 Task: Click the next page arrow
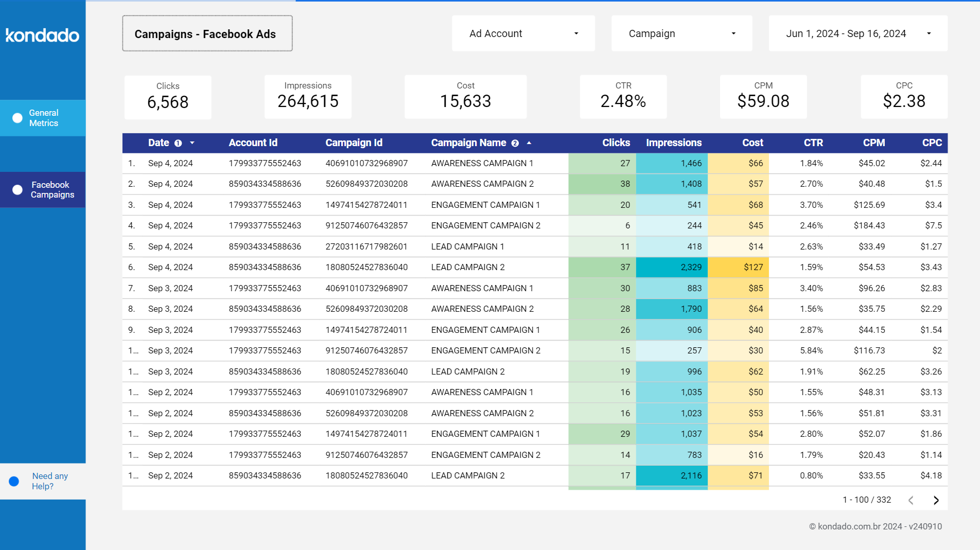(x=936, y=500)
